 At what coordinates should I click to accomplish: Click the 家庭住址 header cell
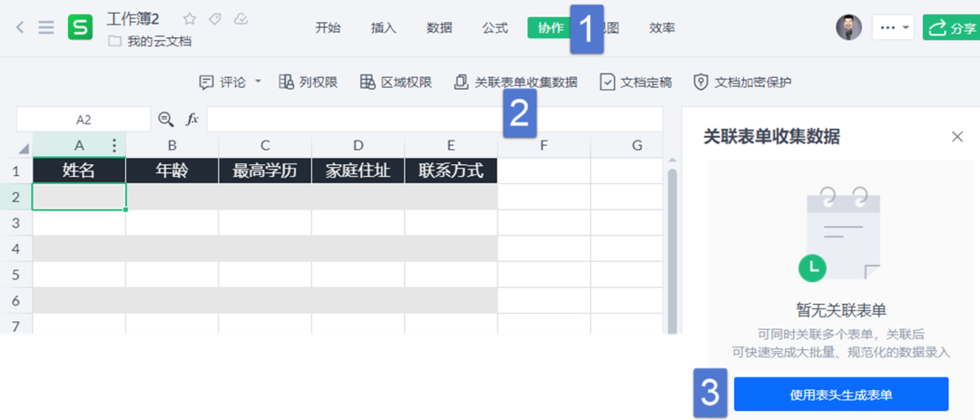click(358, 171)
